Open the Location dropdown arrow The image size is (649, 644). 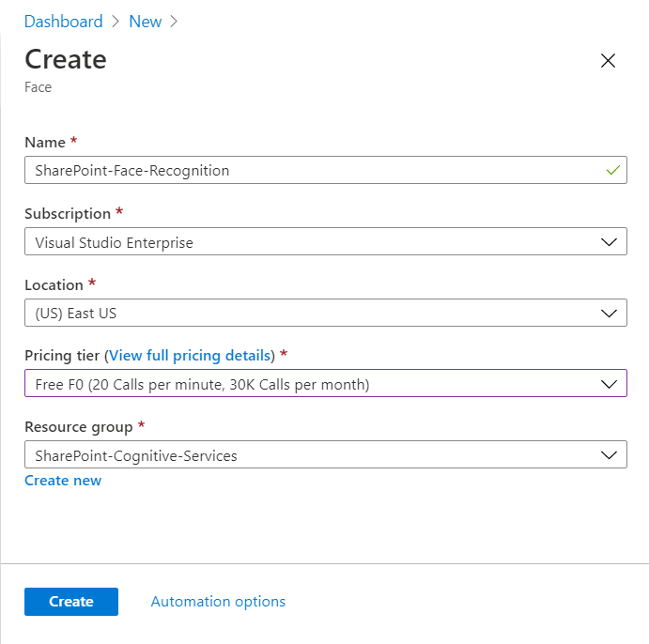(608, 313)
